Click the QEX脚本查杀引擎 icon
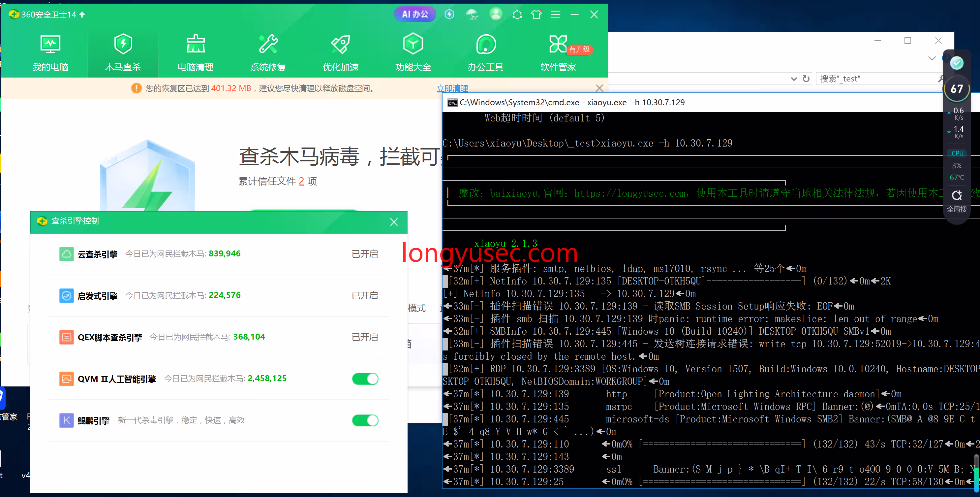The image size is (980, 497). [x=67, y=337]
